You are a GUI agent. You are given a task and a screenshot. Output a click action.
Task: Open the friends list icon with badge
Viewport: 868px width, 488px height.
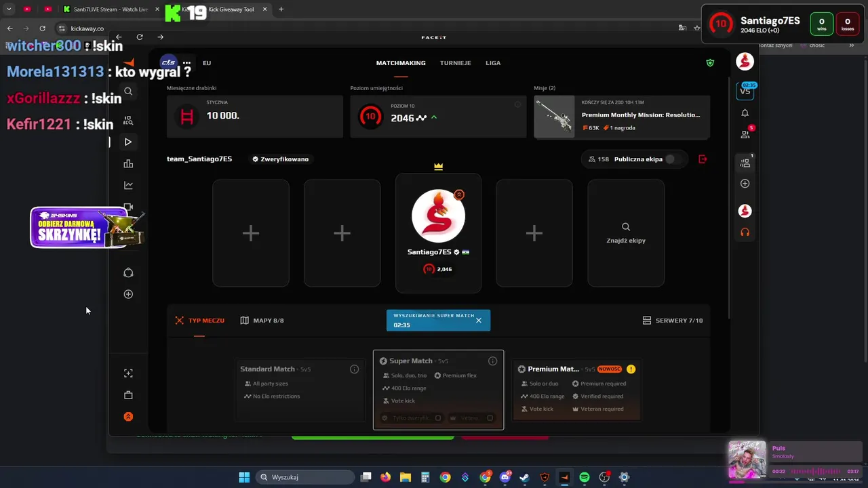click(x=745, y=134)
